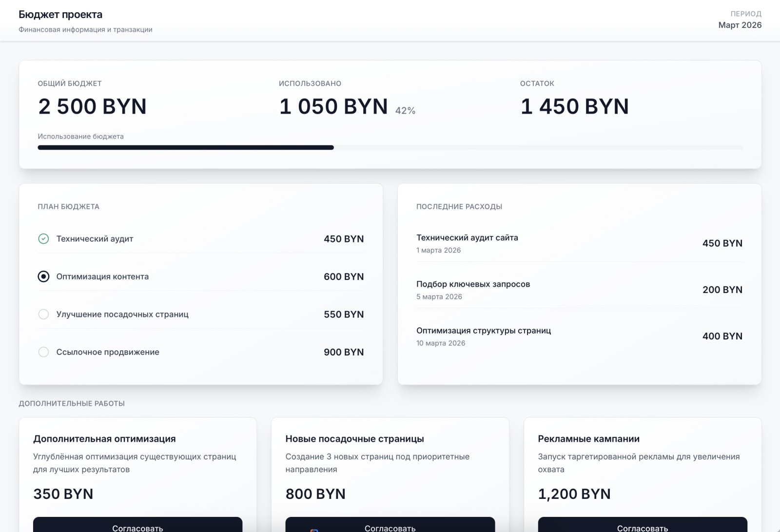Click the Новые посадочные страницы card title
780x532 pixels.
355,439
